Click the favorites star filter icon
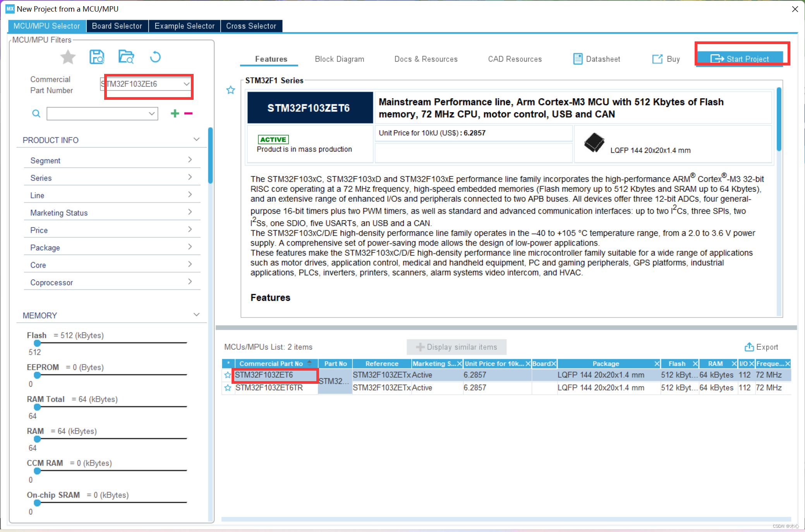This screenshot has height=532, width=805. pos(68,57)
